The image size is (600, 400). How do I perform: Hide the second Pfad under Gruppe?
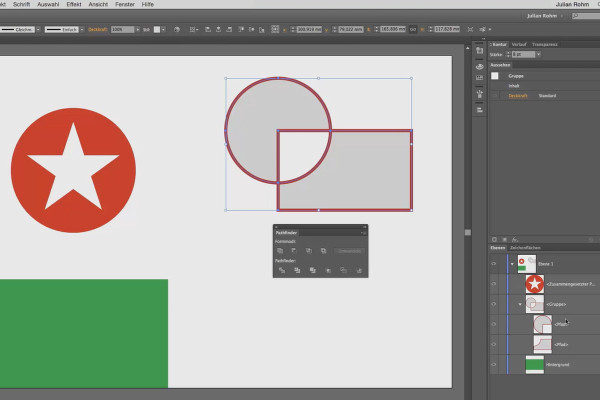click(494, 344)
